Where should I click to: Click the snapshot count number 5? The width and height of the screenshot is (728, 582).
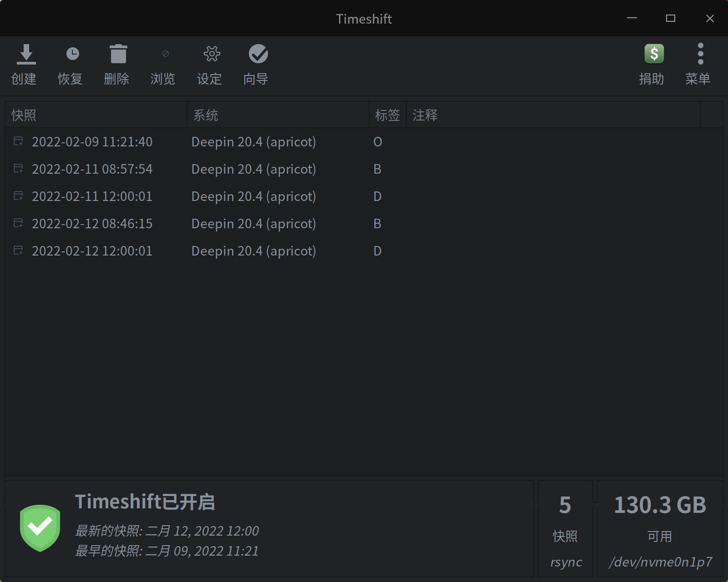click(565, 505)
